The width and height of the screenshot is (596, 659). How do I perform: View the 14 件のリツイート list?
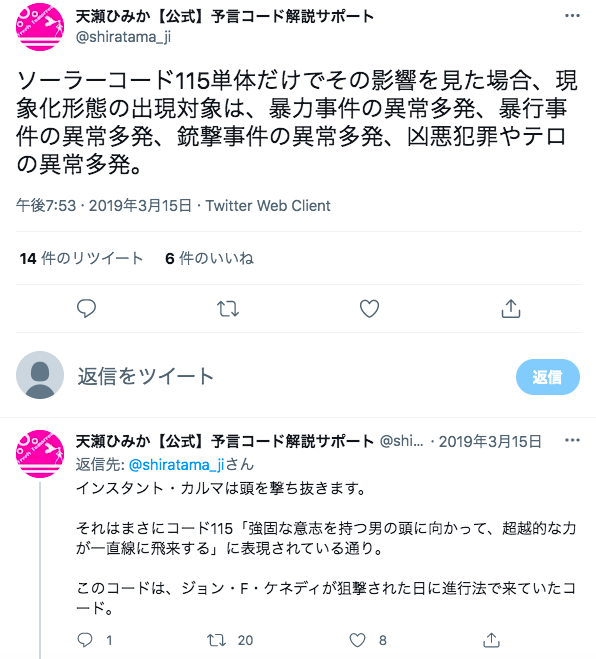tap(81, 258)
